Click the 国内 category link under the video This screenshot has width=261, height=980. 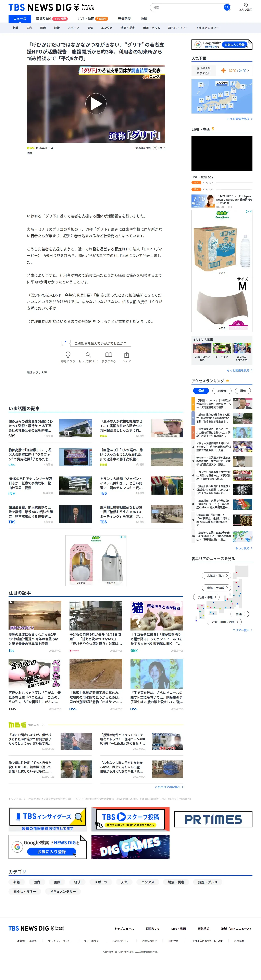30,153
